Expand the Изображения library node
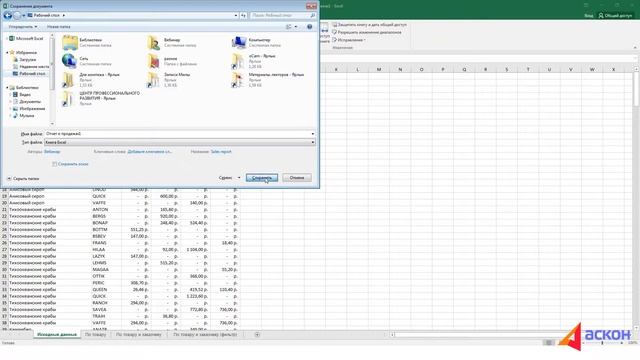 click(11, 109)
